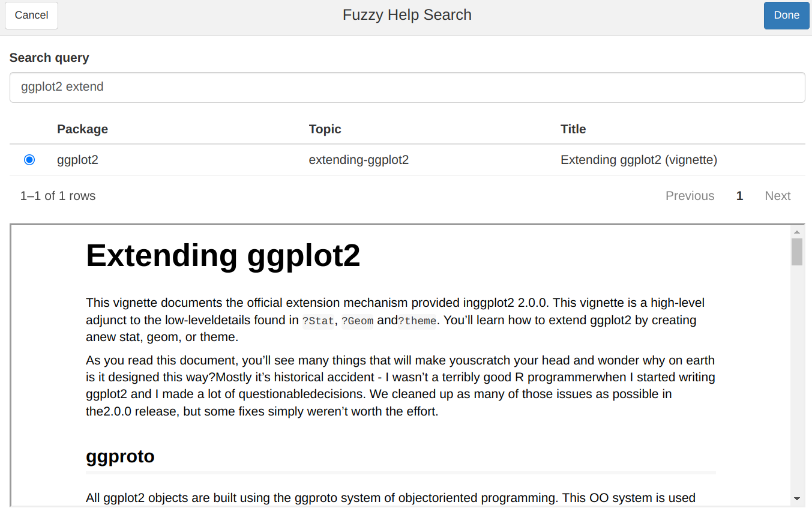Click the ggplot2 package name cell
Viewport: 812px width, 517px height.
click(77, 160)
